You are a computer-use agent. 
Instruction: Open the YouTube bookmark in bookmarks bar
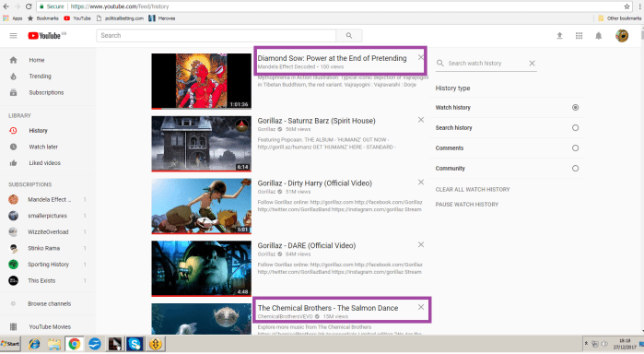pos(77,18)
